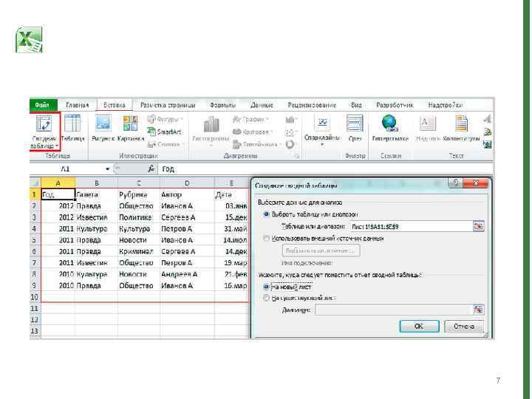
Task: Click the Excel logo on the slide
Action: [x=29, y=40]
